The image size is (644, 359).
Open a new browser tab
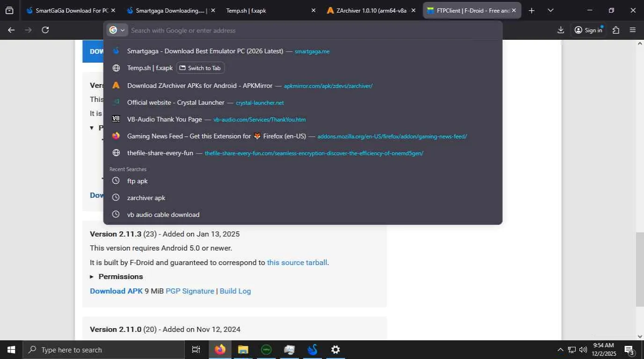pyautogui.click(x=531, y=10)
